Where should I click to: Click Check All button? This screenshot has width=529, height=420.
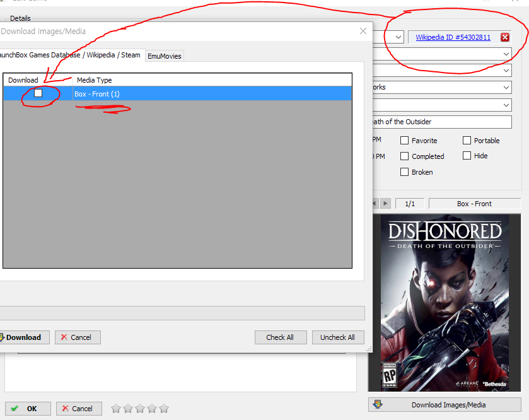pyautogui.click(x=281, y=337)
